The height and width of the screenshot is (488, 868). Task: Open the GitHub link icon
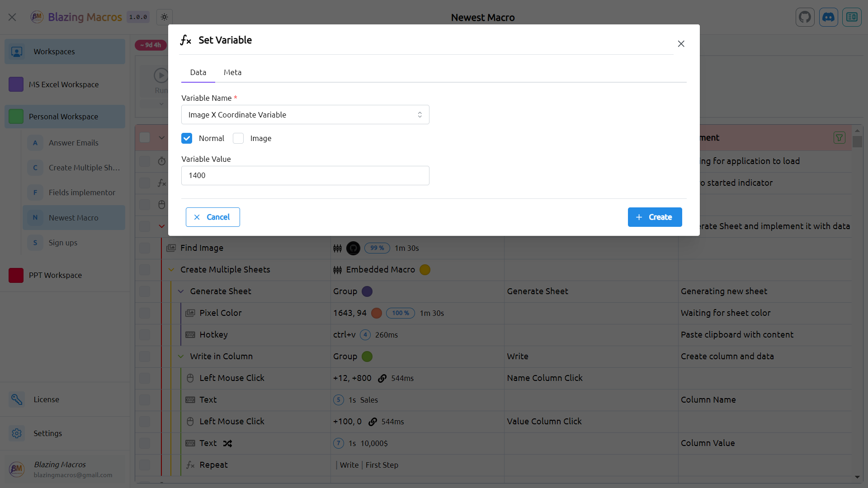click(805, 17)
